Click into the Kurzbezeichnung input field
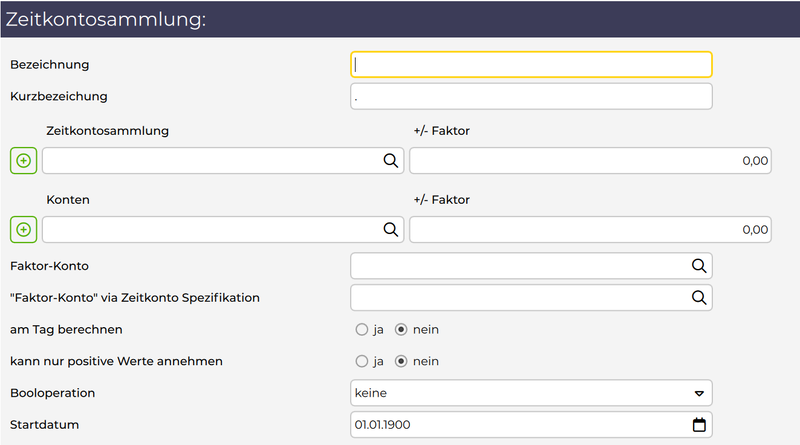Viewport: 800px width, 445px height. (531, 97)
